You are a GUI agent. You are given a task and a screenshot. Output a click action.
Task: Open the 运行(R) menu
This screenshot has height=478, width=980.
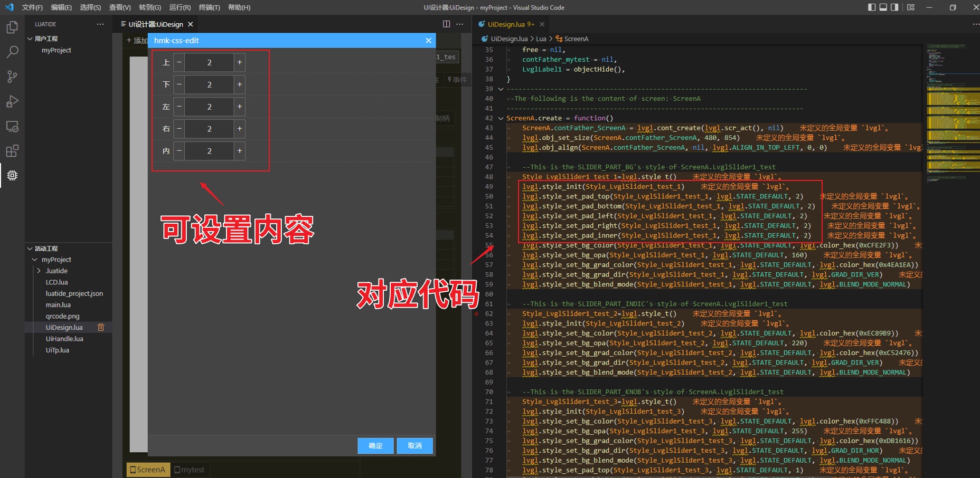click(180, 7)
